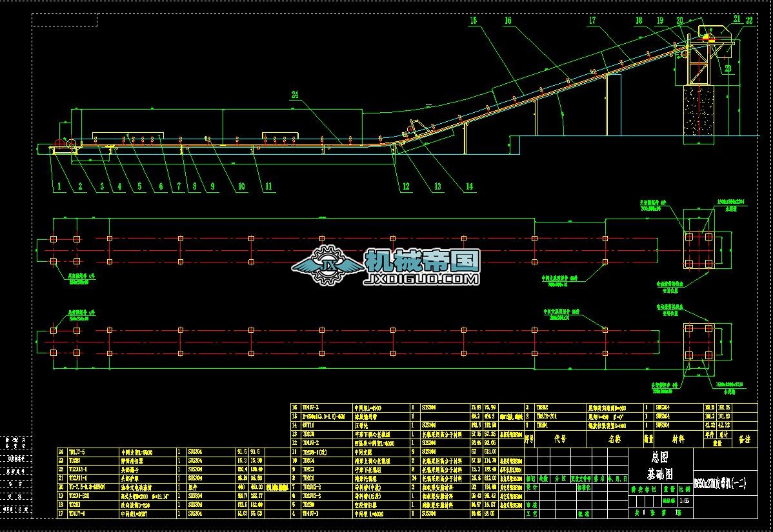Click callout number 15 above the inclined section
773x532 pixels.
coord(473,20)
